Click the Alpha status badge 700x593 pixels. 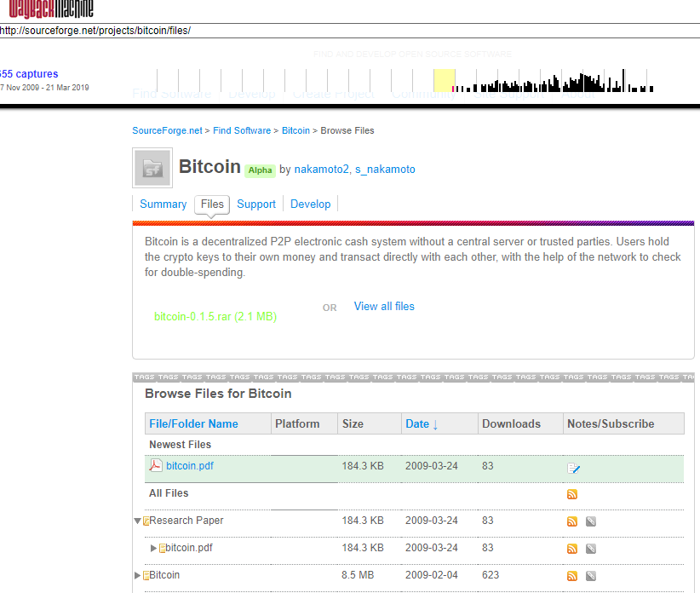pyautogui.click(x=260, y=170)
